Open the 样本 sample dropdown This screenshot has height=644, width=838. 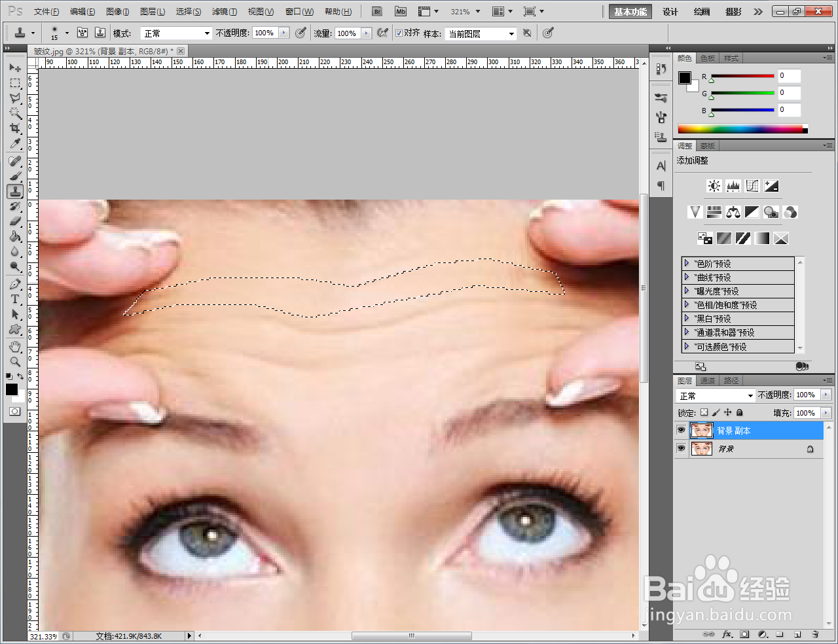click(481, 33)
